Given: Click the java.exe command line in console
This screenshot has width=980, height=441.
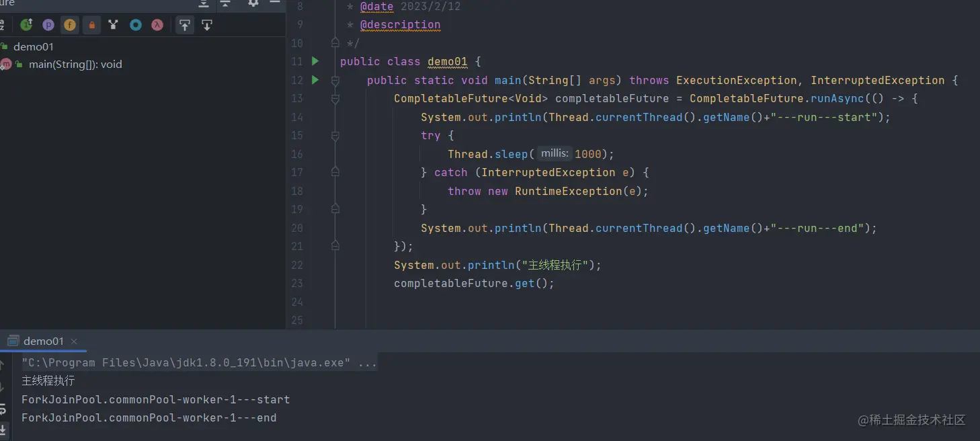Looking at the screenshot, I should tap(199, 363).
